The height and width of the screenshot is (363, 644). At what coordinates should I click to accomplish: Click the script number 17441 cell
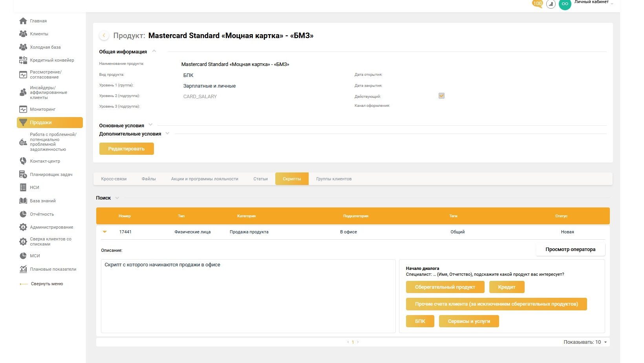(125, 232)
